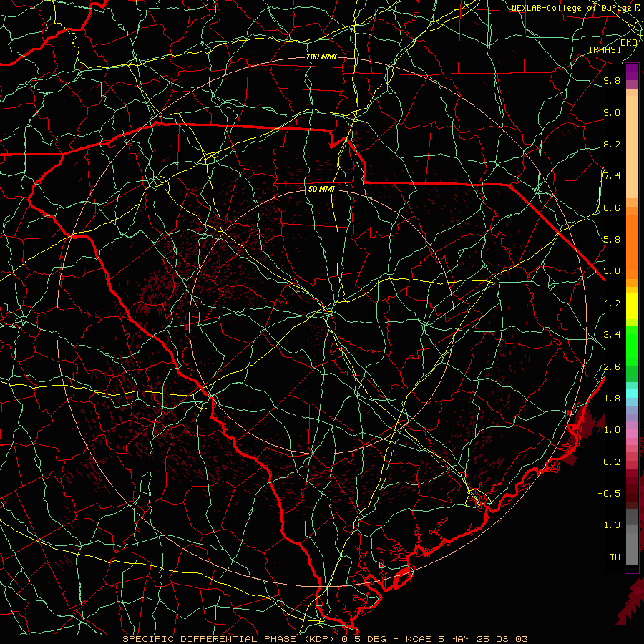Click the 5.8 value on color scale

[x=612, y=240]
